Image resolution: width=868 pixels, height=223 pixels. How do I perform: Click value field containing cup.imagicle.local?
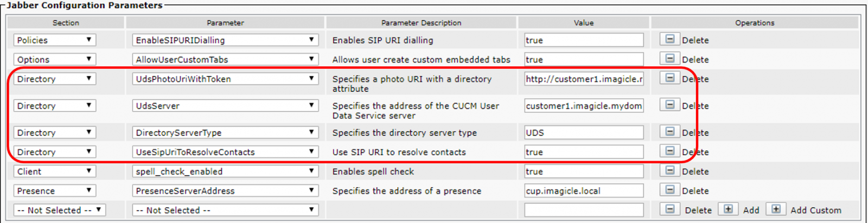(x=584, y=191)
